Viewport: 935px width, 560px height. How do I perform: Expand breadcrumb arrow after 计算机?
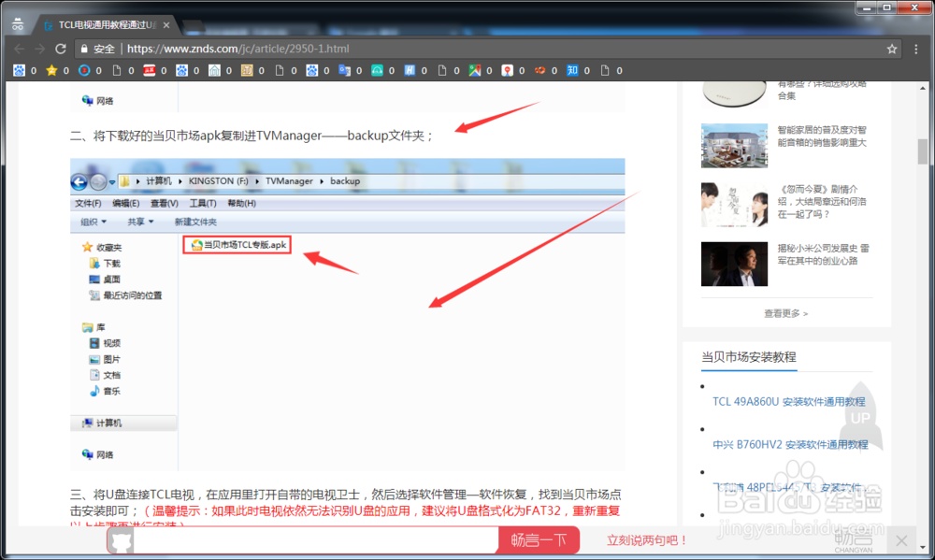[x=180, y=181]
